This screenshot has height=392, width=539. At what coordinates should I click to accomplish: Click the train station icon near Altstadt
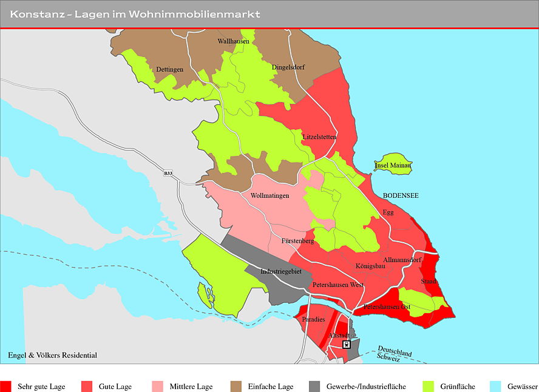[347, 344]
